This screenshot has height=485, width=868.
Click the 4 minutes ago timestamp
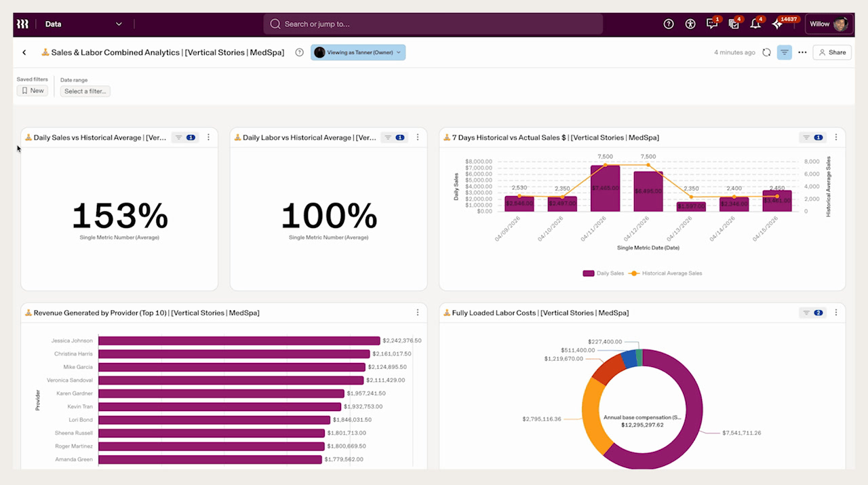734,52
